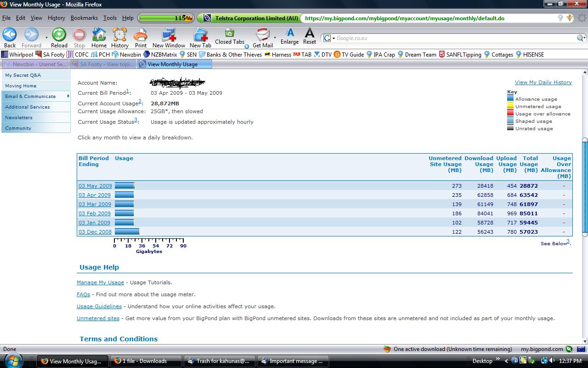Screen dimensions: 588x368
Task: Click the Get Mail envelope icon
Action: pyautogui.click(x=262, y=35)
